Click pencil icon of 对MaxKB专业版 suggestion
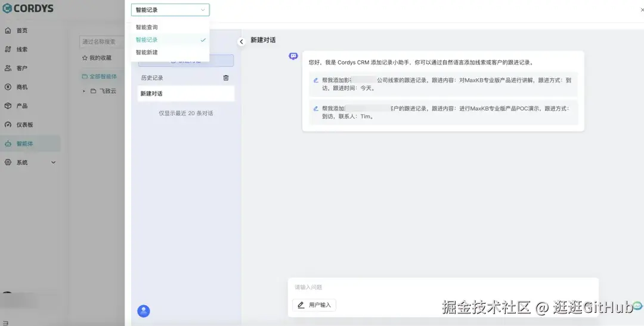The image size is (644, 326). [x=316, y=81]
